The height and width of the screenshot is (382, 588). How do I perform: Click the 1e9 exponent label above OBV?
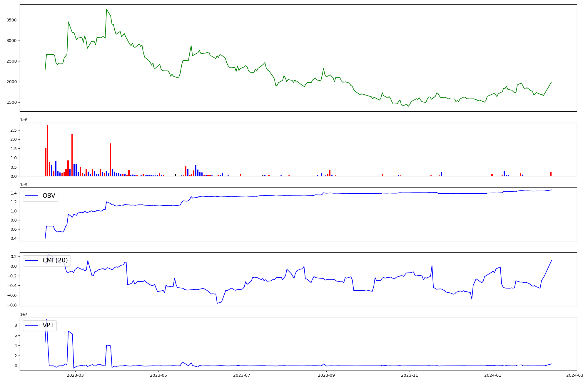click(24, 185)
